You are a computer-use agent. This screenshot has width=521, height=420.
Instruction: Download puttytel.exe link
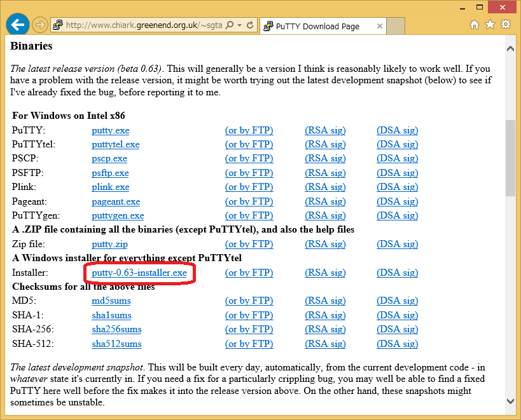point(116,144)
